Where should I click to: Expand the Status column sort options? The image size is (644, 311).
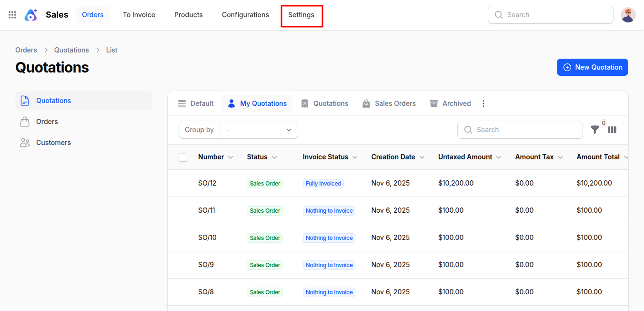(275, 157)
